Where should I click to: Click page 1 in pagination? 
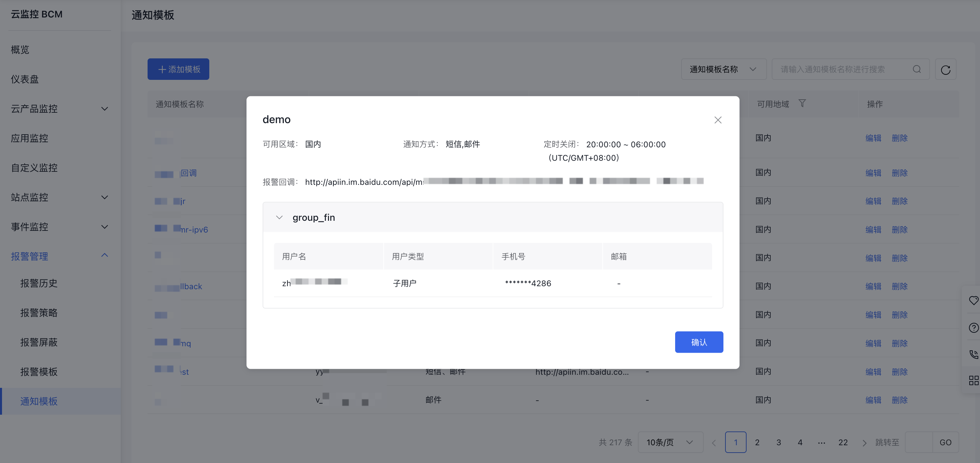click(736, 443)
